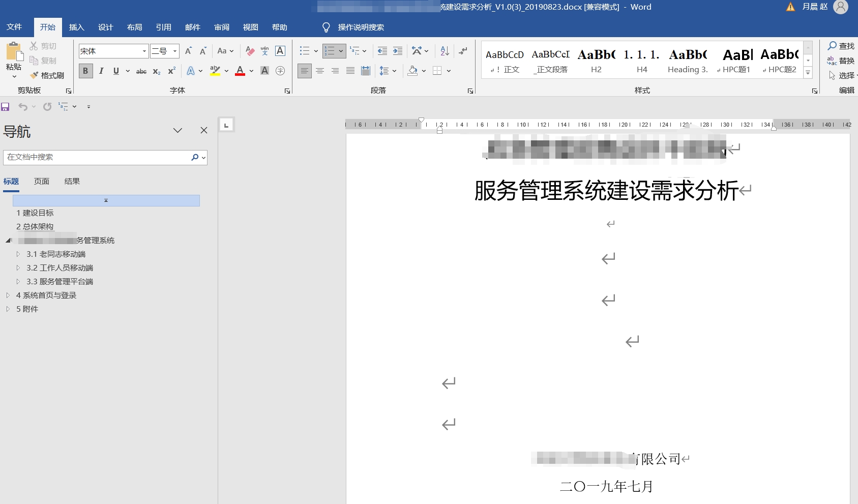The width and height of the screenshot is (858, 504).
Task: Open the Change Case Aa dropdown
Action: (x=225, y=51)
